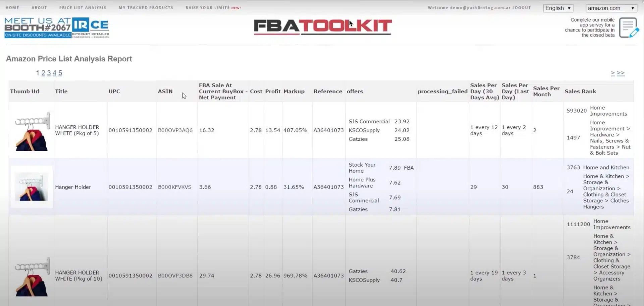Click the offers column header
The image size is (644, 306).
point(355,91)
